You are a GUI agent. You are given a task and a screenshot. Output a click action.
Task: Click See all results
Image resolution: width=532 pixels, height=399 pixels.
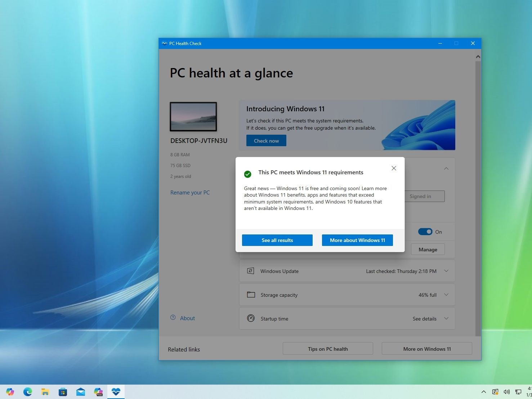pyautogui.click(x=277, y=240)
